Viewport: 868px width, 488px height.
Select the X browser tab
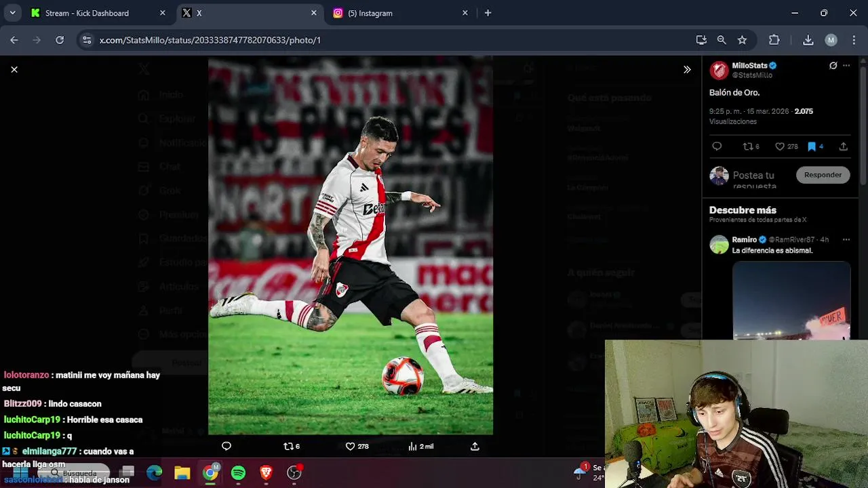click(x=249, y=13)
